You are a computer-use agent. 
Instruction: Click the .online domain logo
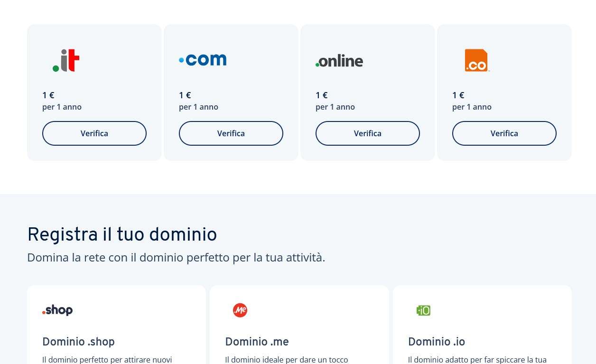(x=339, y=61)
